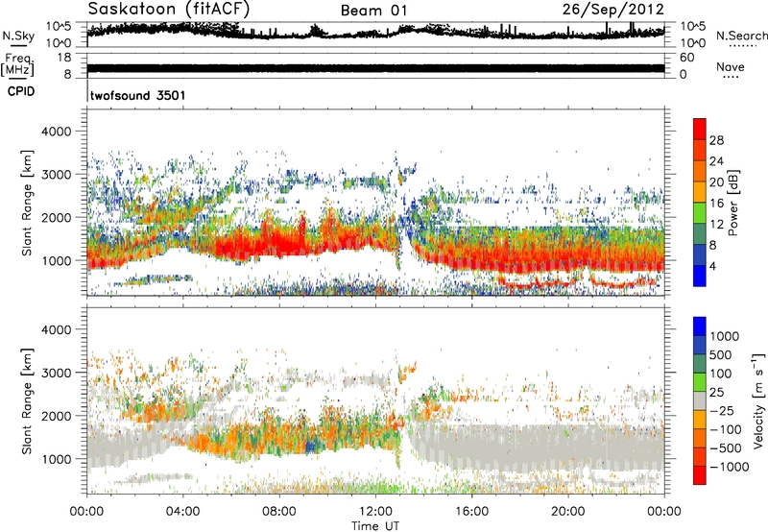Click the red bottom of Velocity colorbar

point(700,475)
